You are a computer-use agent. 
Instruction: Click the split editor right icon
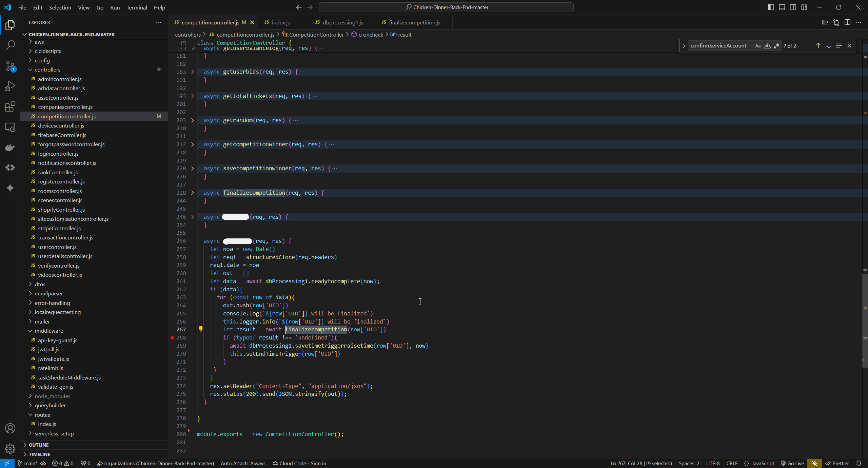[847, 22]
